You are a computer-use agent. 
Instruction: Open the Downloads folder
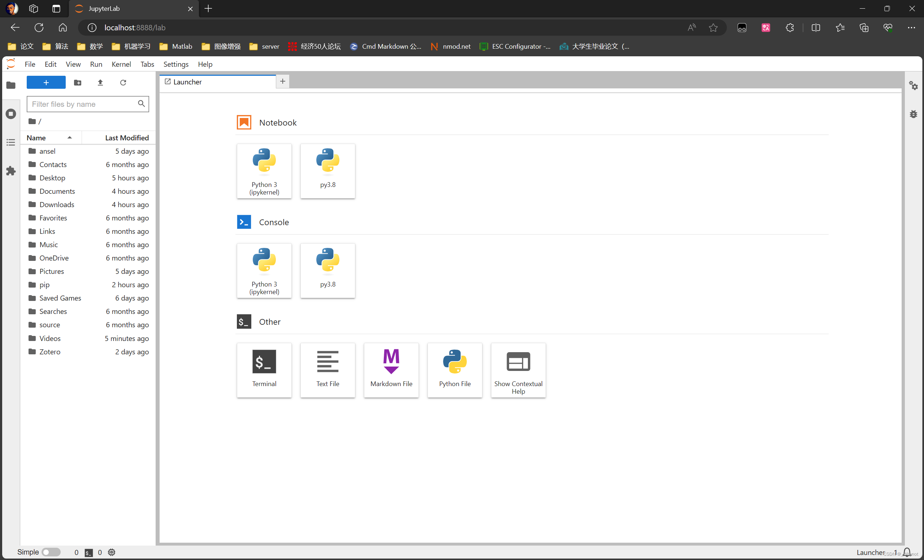57,204
